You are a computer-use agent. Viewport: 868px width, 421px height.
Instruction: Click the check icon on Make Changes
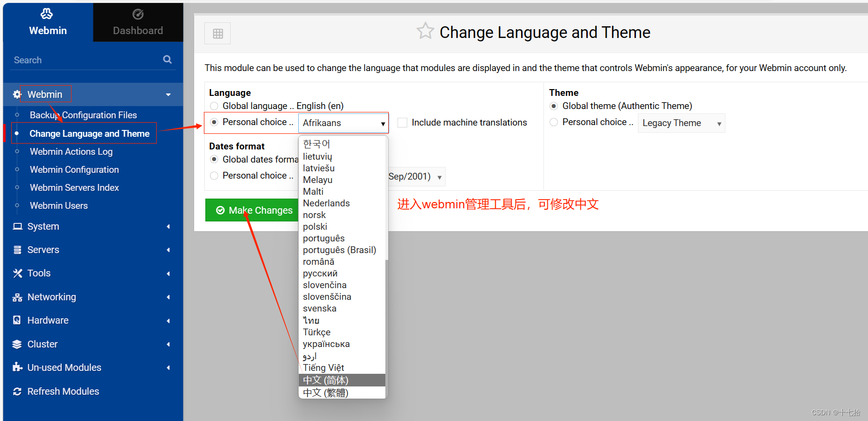[220, 210]
